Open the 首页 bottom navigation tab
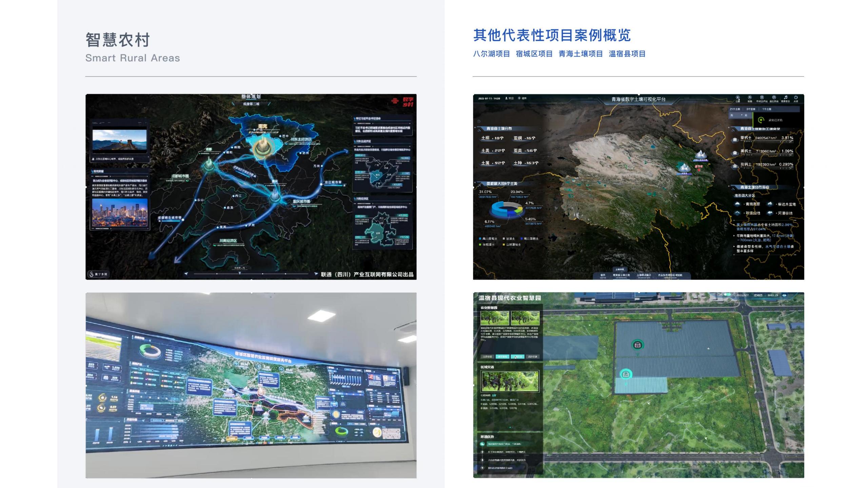868x488 pixels. [x=603, y=275]
